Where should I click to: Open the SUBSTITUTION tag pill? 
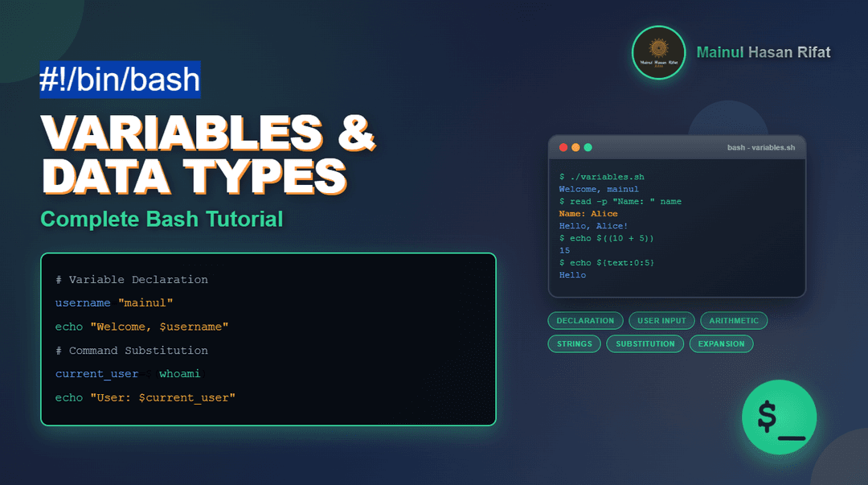click(x=645, y=343)
